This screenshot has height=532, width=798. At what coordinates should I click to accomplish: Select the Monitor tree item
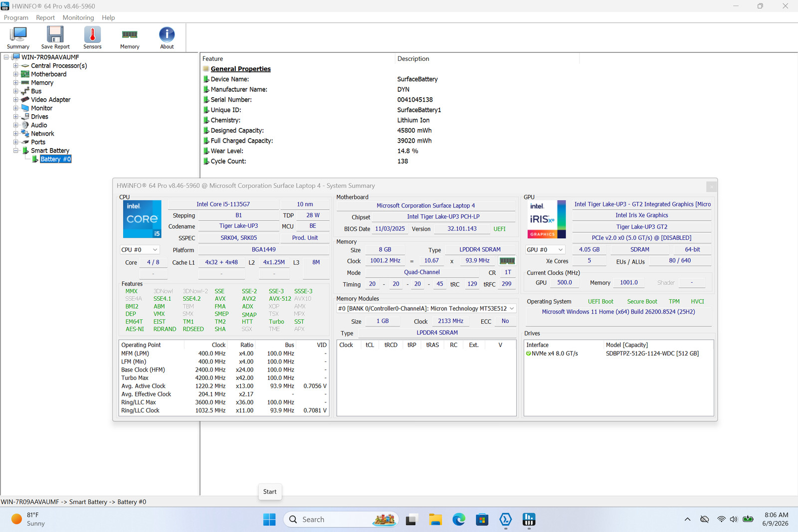click(41, 108)
